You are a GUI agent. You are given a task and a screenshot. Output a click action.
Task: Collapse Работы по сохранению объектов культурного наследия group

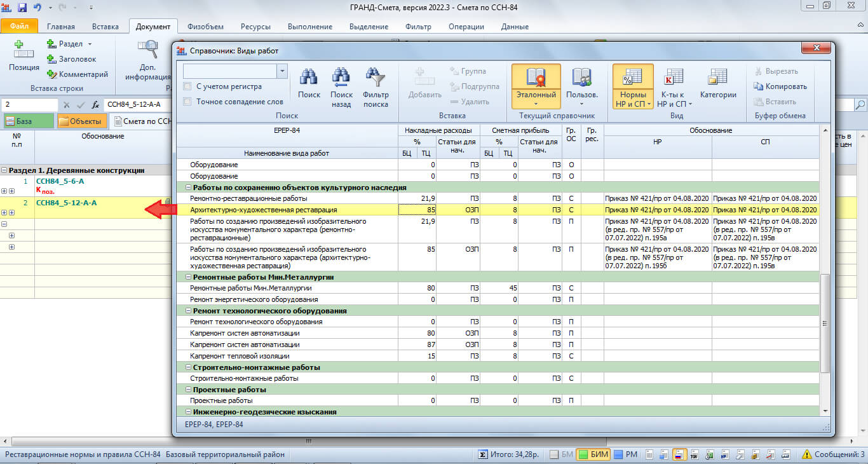pos(189,188)
